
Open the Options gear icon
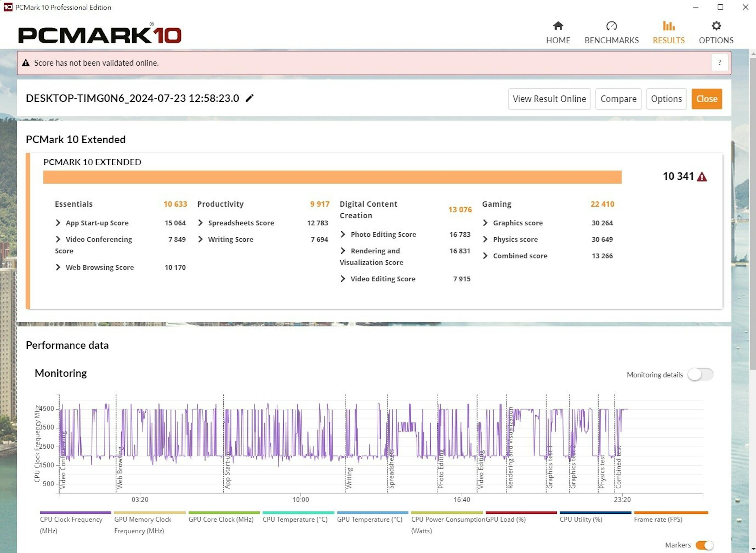[x=716, y=26]
